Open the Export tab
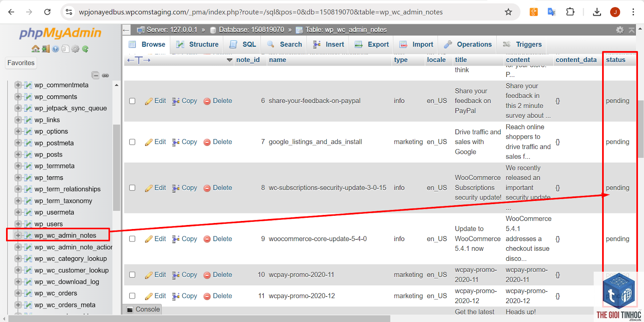Screen dimensions: 644x322 pos(372,44)
